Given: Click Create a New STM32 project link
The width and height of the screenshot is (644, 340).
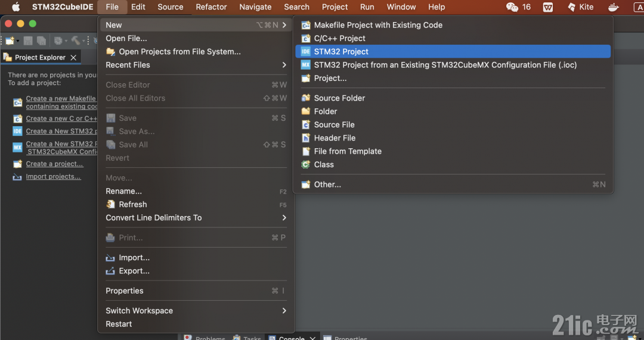Looking at the screenshot, I should click(x=61, y=131).
